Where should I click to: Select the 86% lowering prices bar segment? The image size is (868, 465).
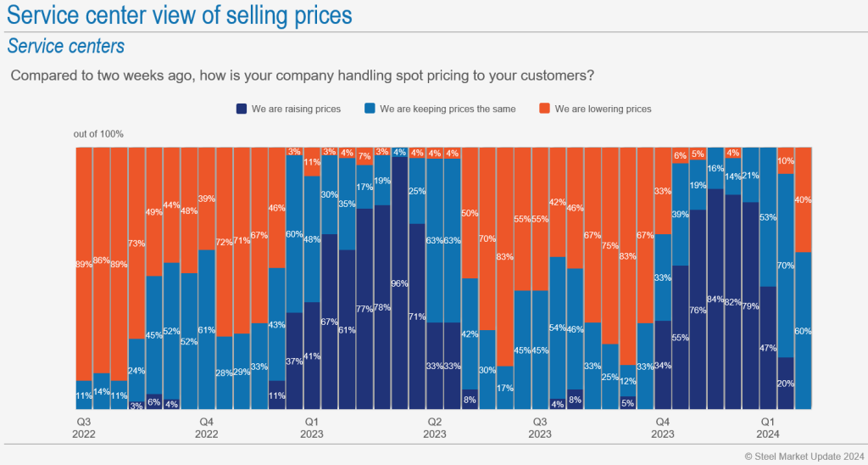(x=102, y=260)
